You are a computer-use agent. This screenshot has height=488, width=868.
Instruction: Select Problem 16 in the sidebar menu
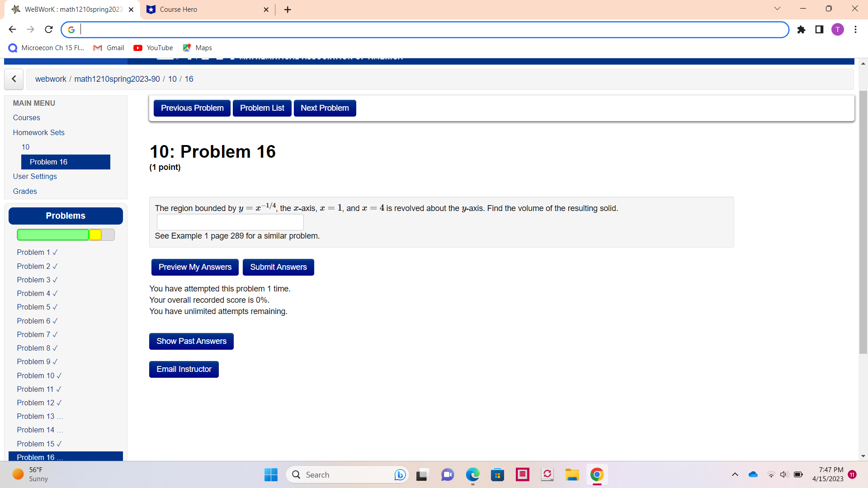(49, 162)
